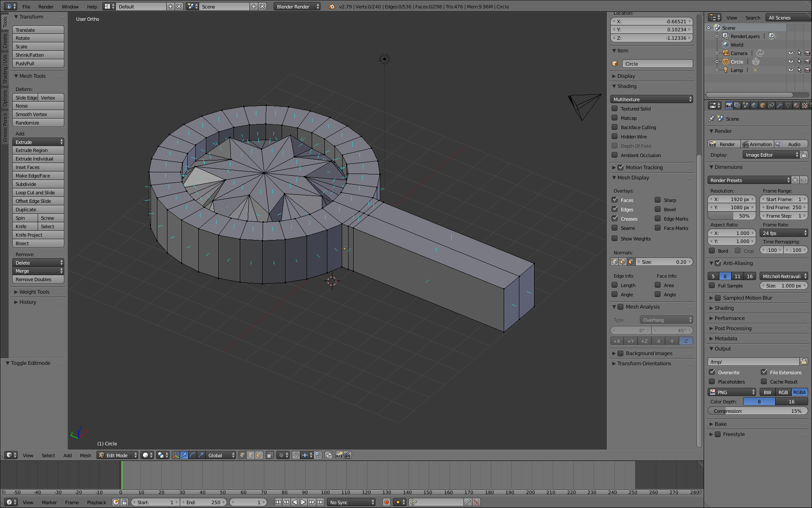Viewport: 812px width, 508px height.
Task: Select the translate manipulator arrow icon
Action: (184, 455)
